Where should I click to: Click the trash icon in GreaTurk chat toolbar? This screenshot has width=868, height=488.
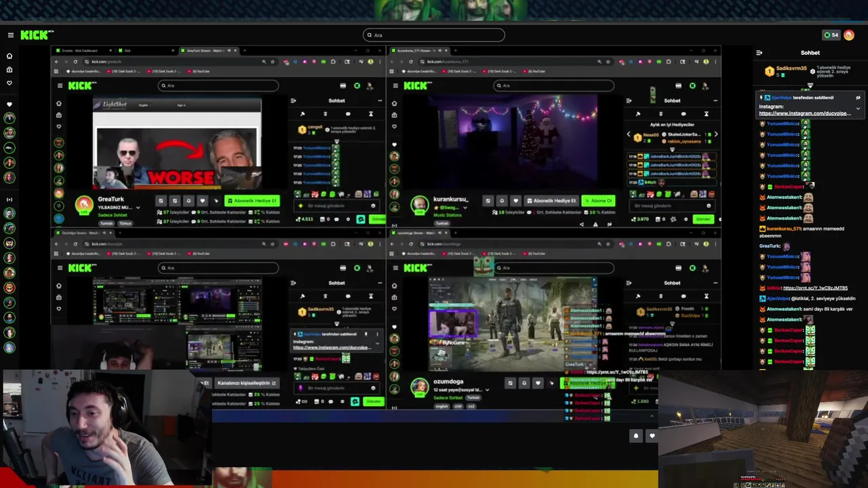(325, 114)
